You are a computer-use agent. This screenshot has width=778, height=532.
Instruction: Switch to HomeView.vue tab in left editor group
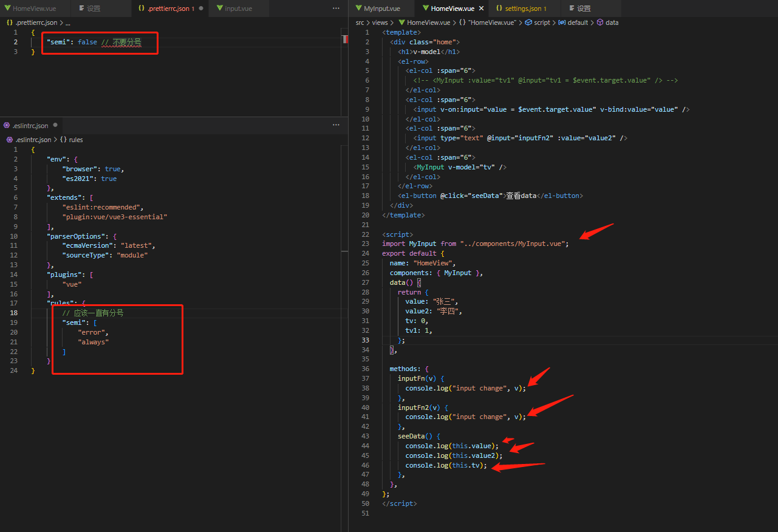tap(35, 9)
